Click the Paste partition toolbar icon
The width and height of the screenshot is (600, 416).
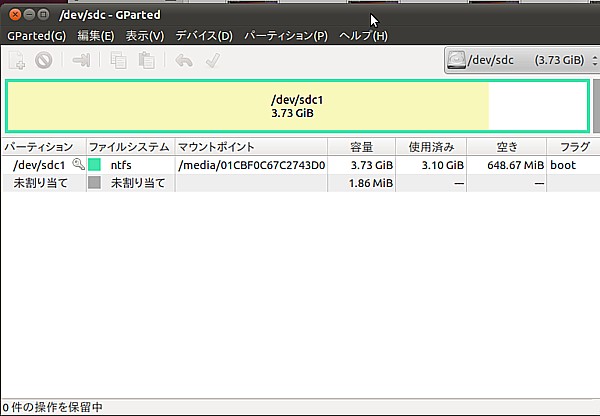point(147,60)
